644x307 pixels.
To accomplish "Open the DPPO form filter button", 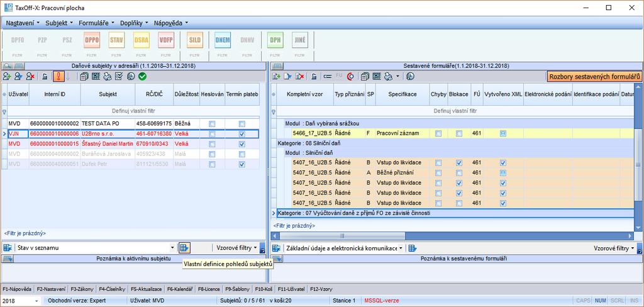I will [92, 54].
